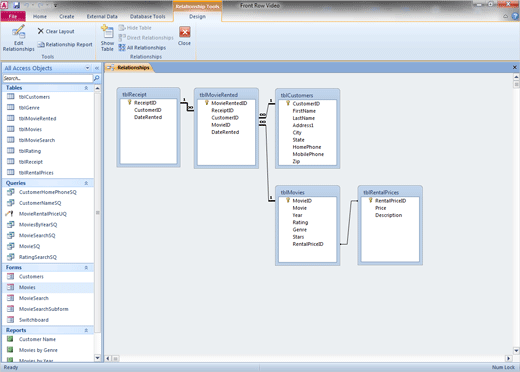The height and width of the screenshot is (372, 520).
Task: Click vertical scrollbar down arrow in Relationships window
Action: (x=516, y=351)
